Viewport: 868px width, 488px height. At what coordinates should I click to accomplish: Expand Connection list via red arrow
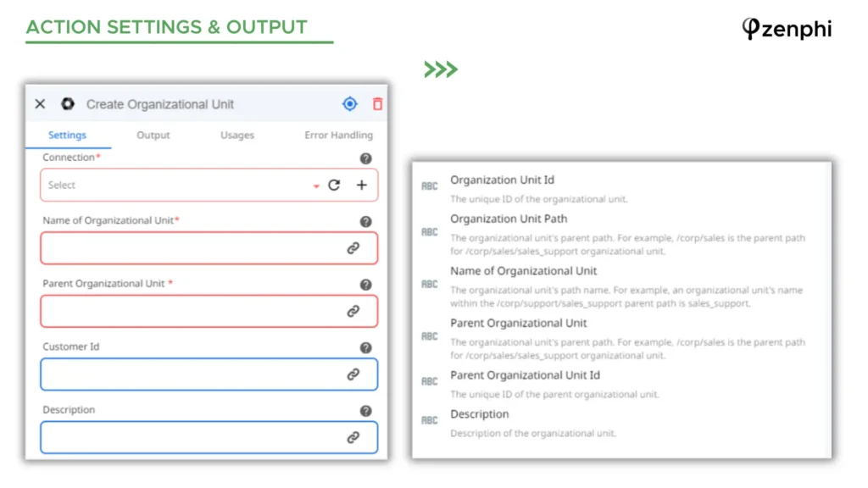(x=316, y=186)
